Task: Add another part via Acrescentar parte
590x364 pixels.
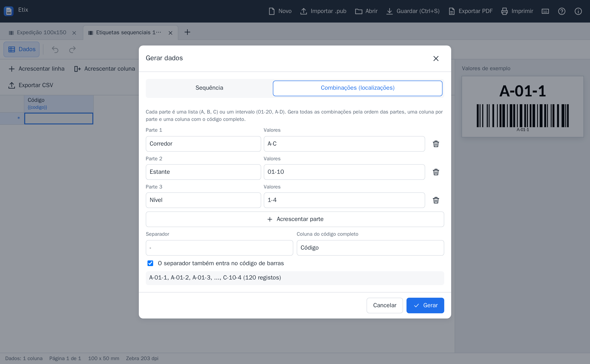Action: pyautogui.click(x=295, y=219)
